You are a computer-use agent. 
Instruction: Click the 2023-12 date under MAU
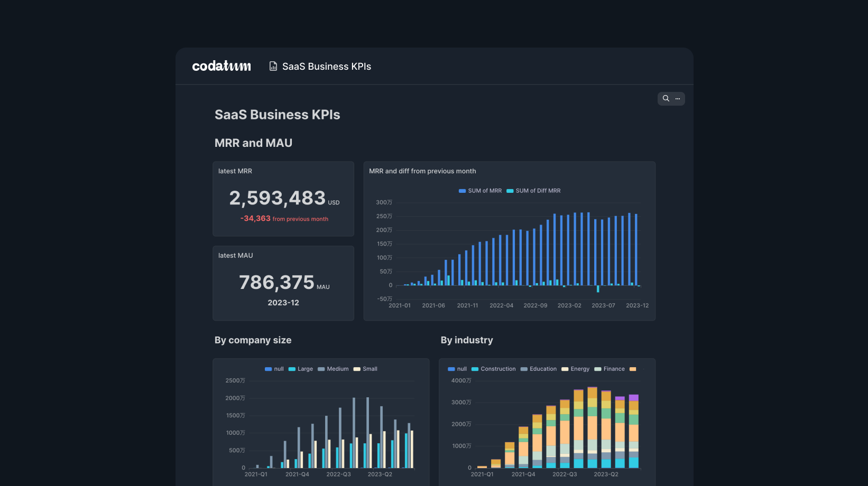click(283, 303)
